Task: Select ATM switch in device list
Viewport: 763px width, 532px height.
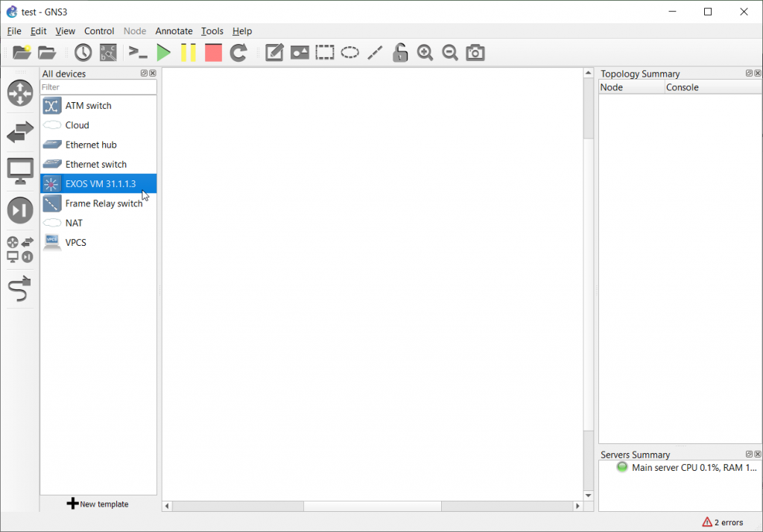Action: (98, 106)
